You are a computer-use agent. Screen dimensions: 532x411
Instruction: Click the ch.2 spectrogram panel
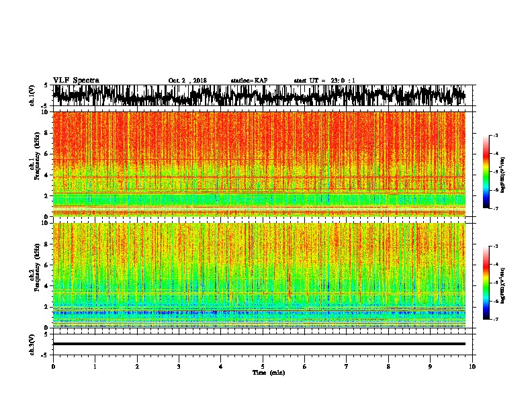259,275
